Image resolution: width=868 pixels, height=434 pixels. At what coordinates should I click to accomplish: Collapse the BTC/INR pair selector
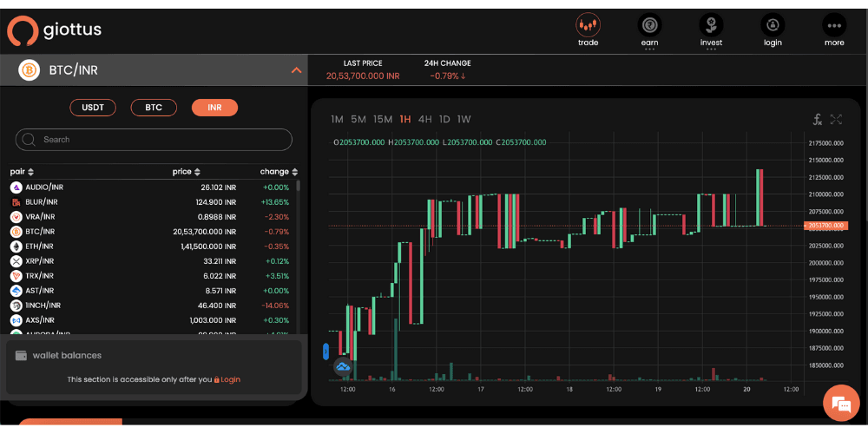coord(296,70)
